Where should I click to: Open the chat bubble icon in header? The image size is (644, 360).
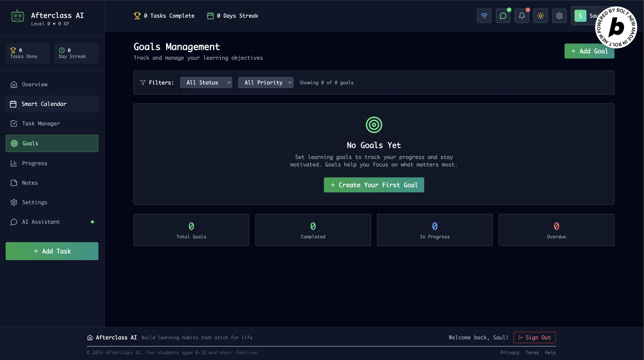(x=503, y=16)
